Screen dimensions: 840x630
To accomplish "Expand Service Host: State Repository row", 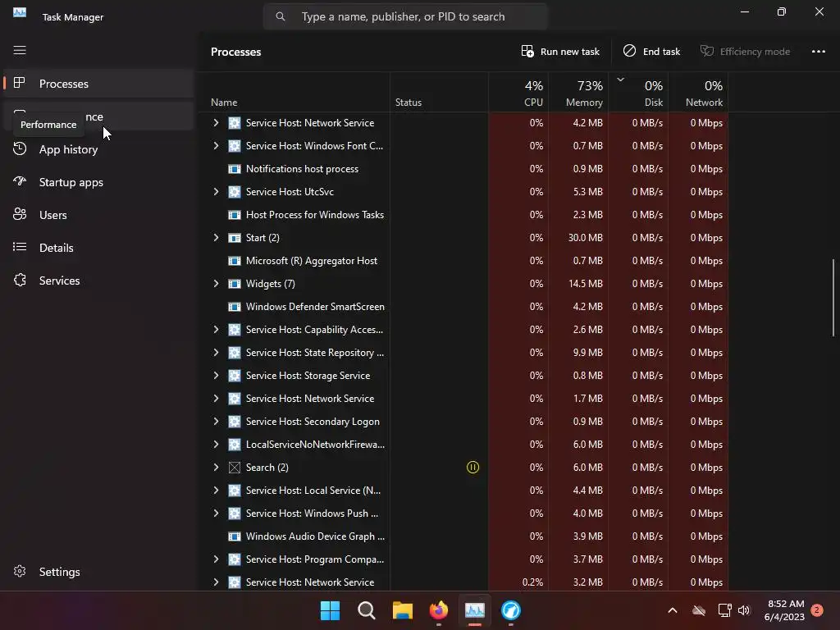I will (216, 353).
